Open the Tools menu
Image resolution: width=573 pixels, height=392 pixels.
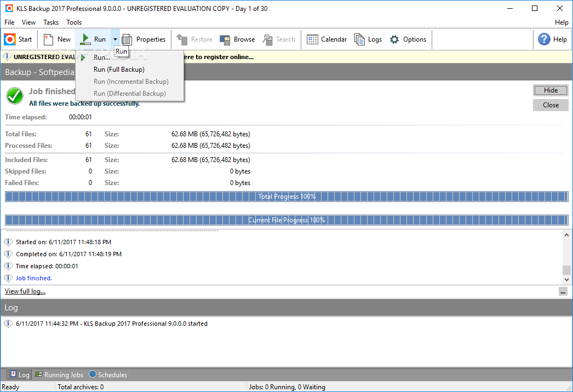click(74, 22)
